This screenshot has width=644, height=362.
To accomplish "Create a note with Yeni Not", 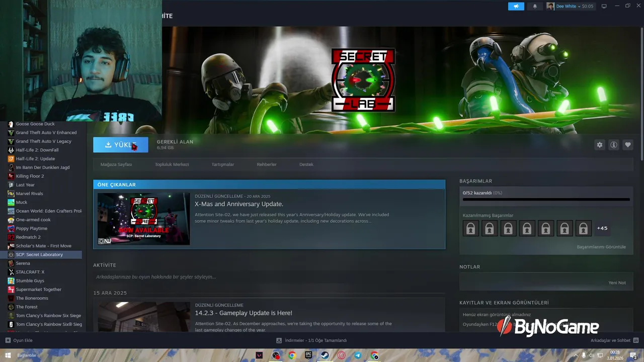I will pos(617,283).
